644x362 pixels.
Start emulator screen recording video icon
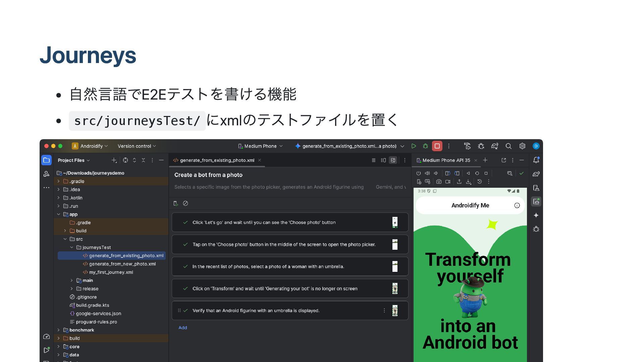(448, 182)
